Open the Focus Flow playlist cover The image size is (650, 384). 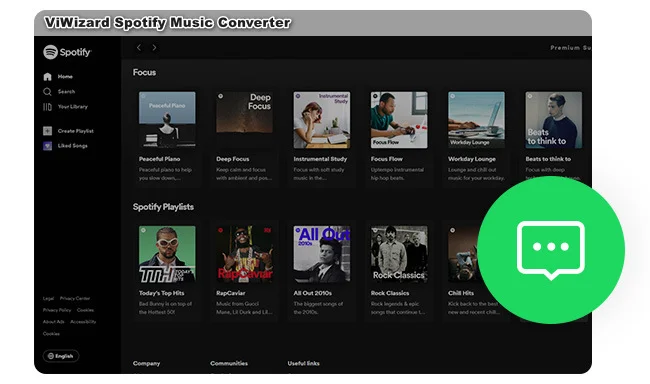tap(399, 120)
